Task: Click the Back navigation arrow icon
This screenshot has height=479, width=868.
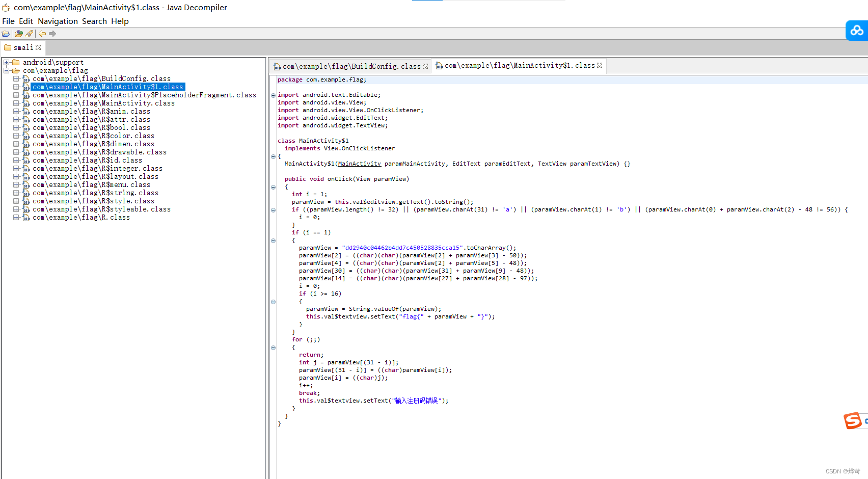Action: tap(42, 34)
